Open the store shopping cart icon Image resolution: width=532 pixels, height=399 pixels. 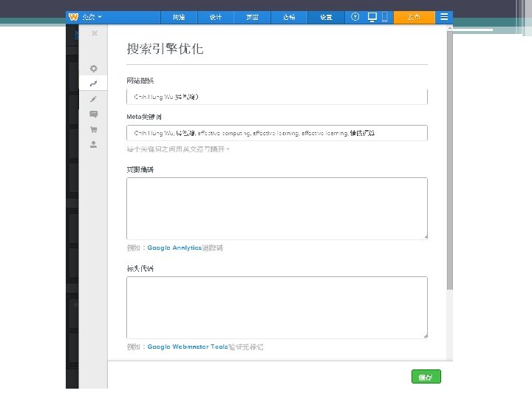(94, 129)
